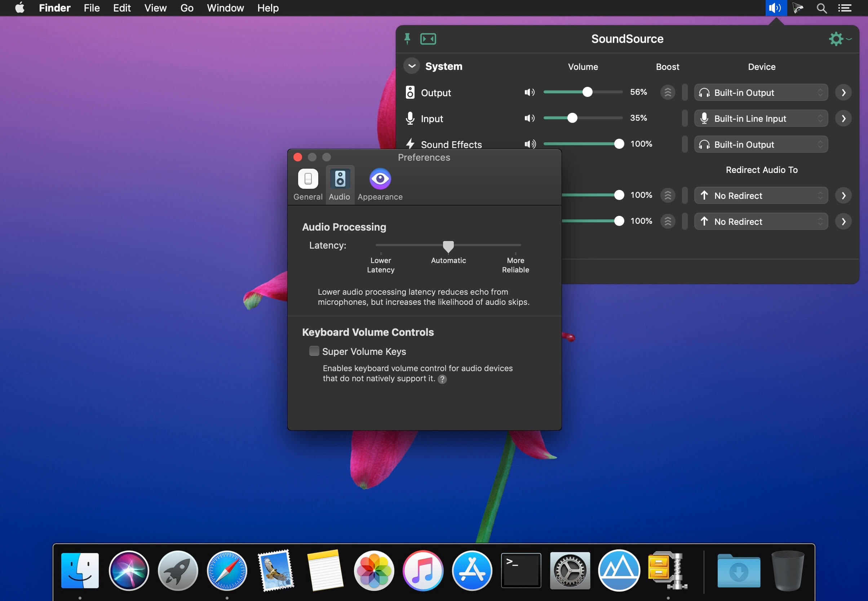
Task: Click the SoundSource menu bar icon
Action: (776, 8)
